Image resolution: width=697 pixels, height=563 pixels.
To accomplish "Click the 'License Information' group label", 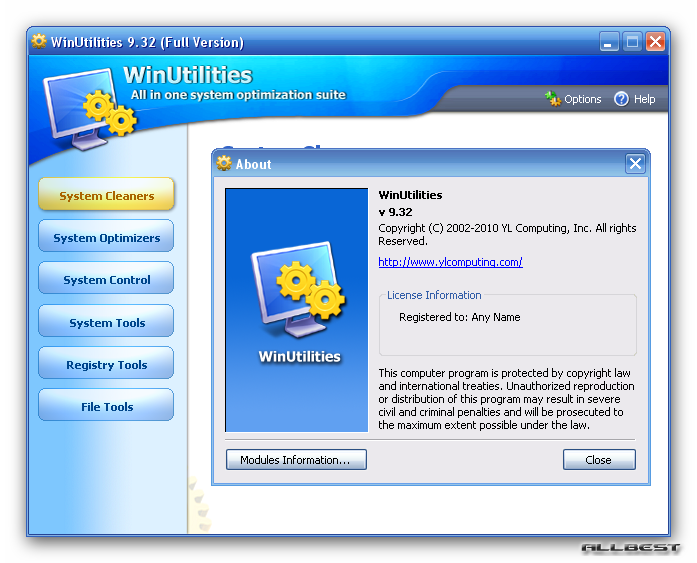I will click(x=434, y=295).
